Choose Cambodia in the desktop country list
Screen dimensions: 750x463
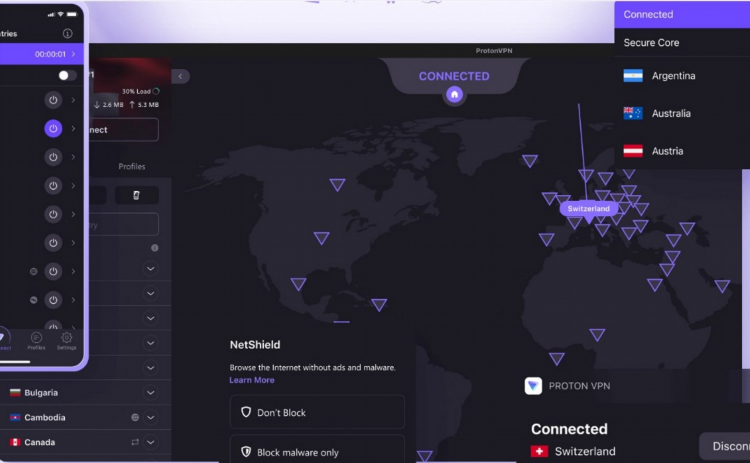click(x=86, y=417)
